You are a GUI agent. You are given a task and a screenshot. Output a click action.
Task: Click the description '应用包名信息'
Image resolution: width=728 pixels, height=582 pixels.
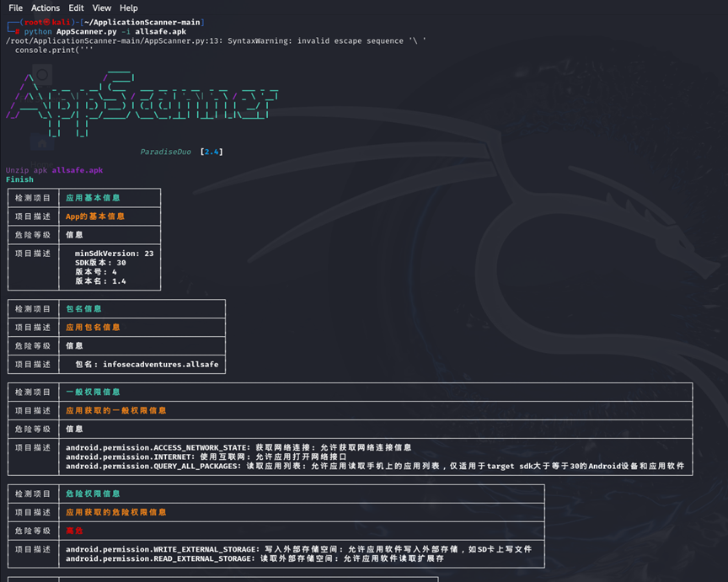click(93, 327)
